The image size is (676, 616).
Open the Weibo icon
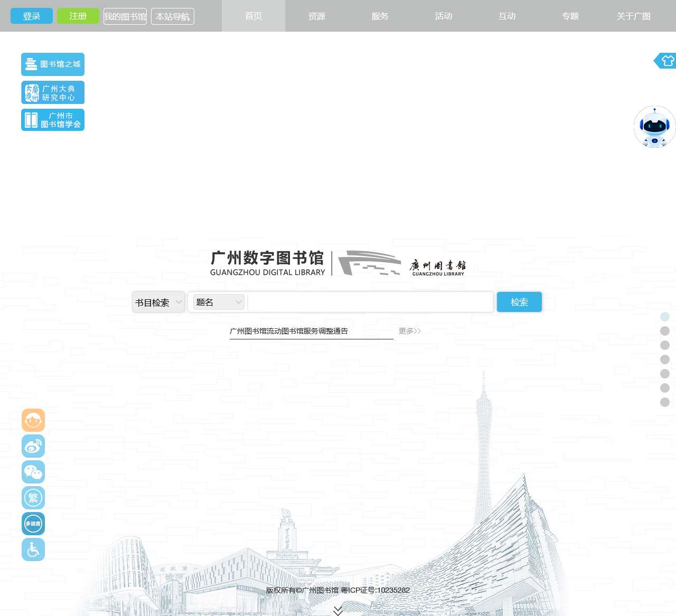click(x=33, y=447)
